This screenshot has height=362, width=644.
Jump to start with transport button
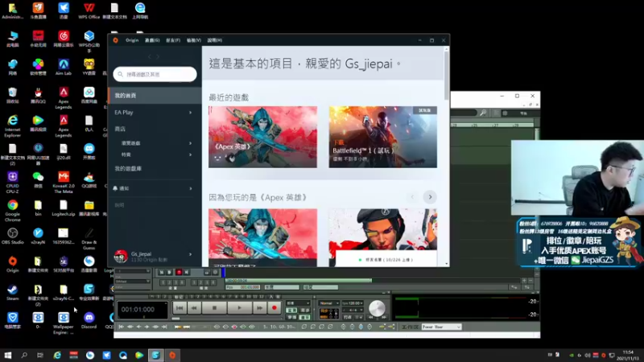[x=180, y=307]
